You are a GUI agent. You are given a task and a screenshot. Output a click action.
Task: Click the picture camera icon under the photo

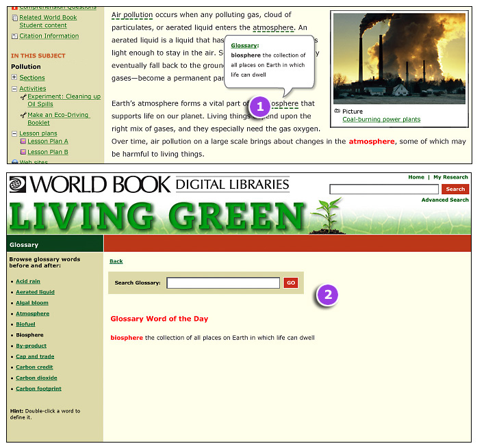(x=337, y=111)
